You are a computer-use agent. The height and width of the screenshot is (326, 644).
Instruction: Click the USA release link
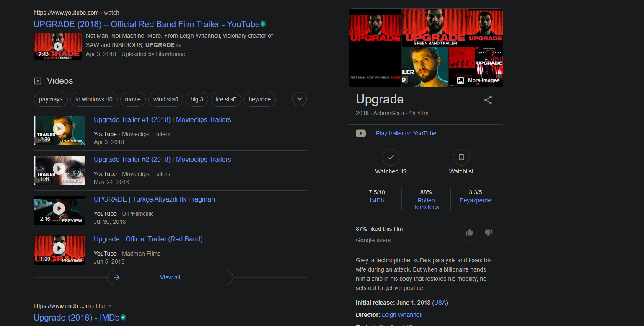440,303
